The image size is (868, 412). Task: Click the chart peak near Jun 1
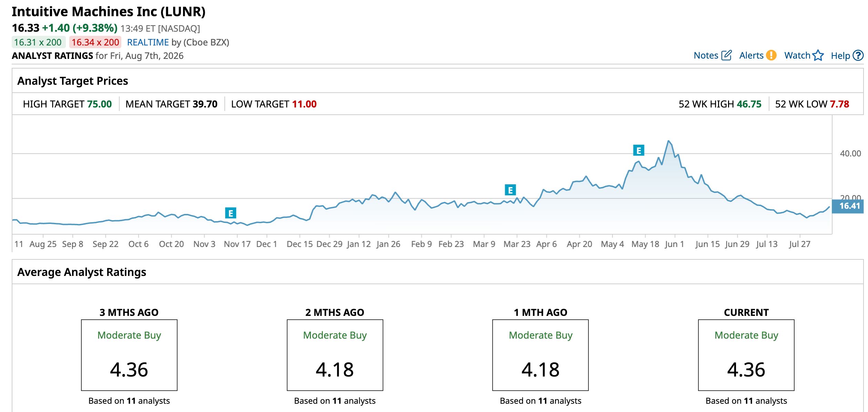(668, 141)
